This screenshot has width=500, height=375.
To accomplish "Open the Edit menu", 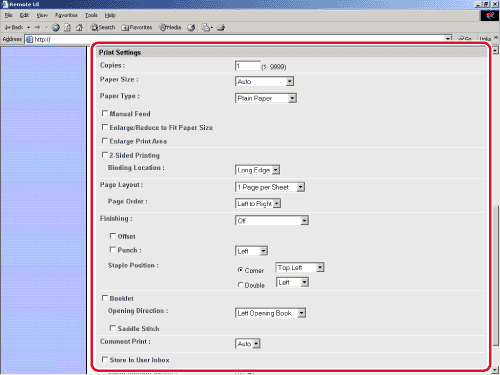I will click(24, 15).
